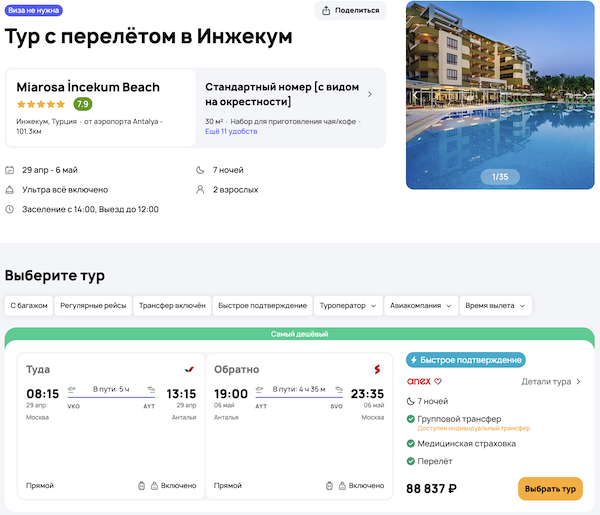The width and height of the screenshot is (600, 515).
Task: Toggle the 'Трансфер включён' filter
Action: pyautogui.click(x=172, y=305)
